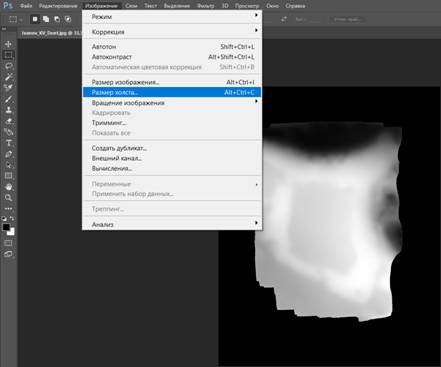Open the Справка menu
Image resolution: width=441 pixels, height=367 pixels.
point(295,6)
